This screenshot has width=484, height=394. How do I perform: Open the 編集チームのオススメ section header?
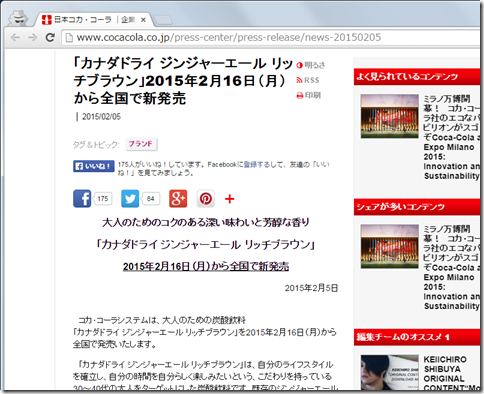[417, 337]
